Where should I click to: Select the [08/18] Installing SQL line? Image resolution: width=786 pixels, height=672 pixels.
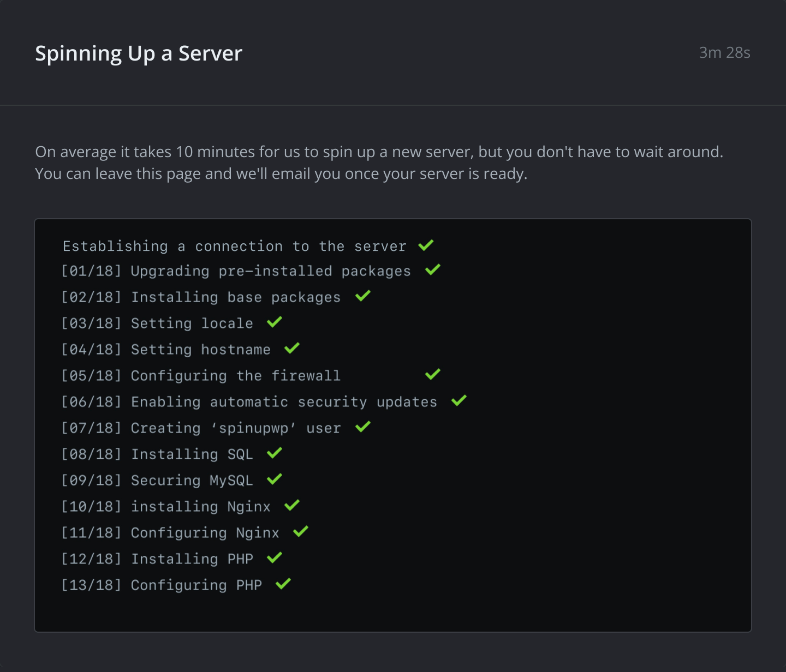[x=157, y=454]
